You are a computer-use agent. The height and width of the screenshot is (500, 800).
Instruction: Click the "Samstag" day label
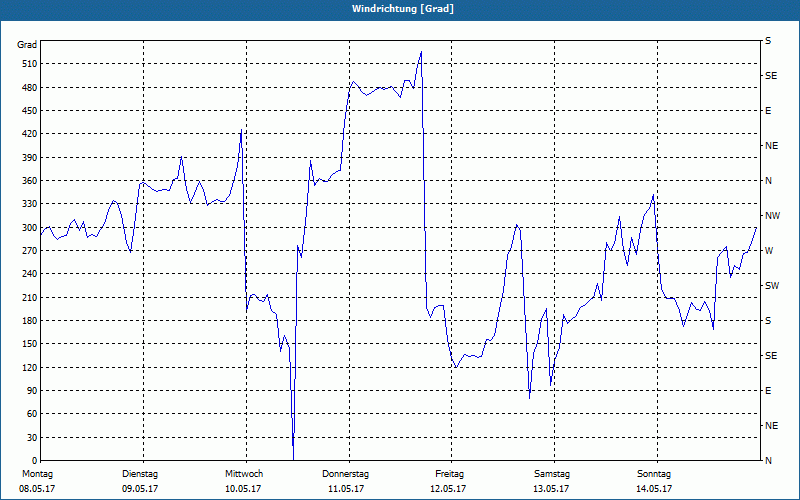point(552,474)
